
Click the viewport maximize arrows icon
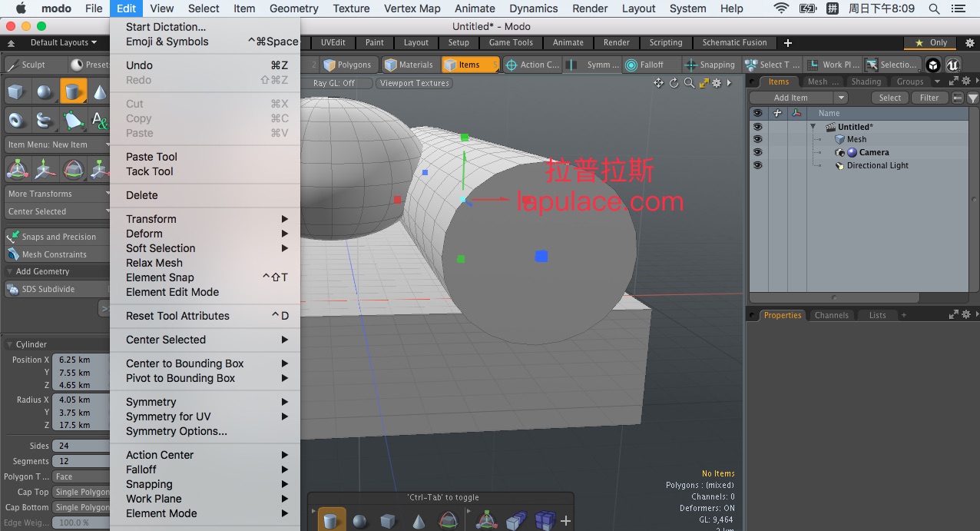[x=704, y=83]
